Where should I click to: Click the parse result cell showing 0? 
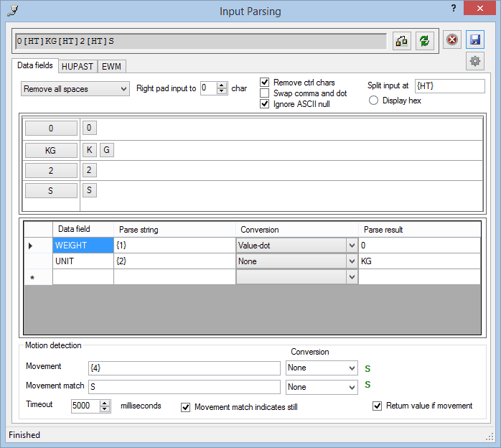pyautogui.click(x=419, y=246)
